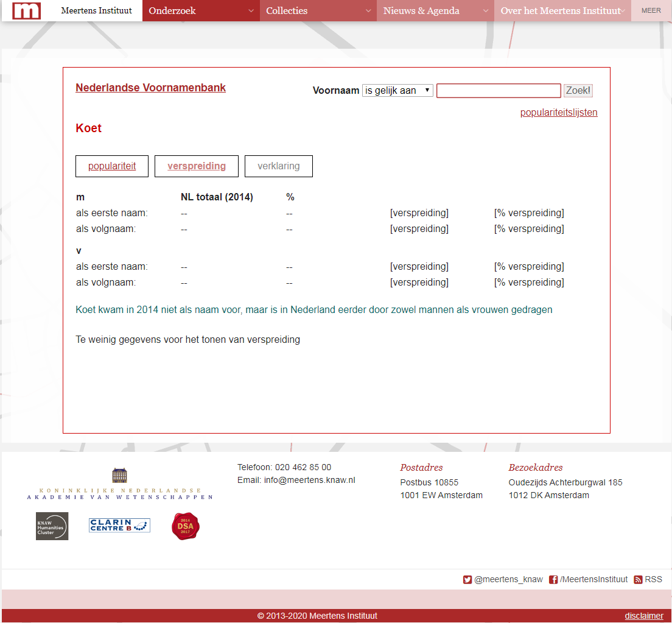Click 'Oudezijds Achterburgwal 185' address line
This screenshot has width=672, height=623.
pos(565,482)
